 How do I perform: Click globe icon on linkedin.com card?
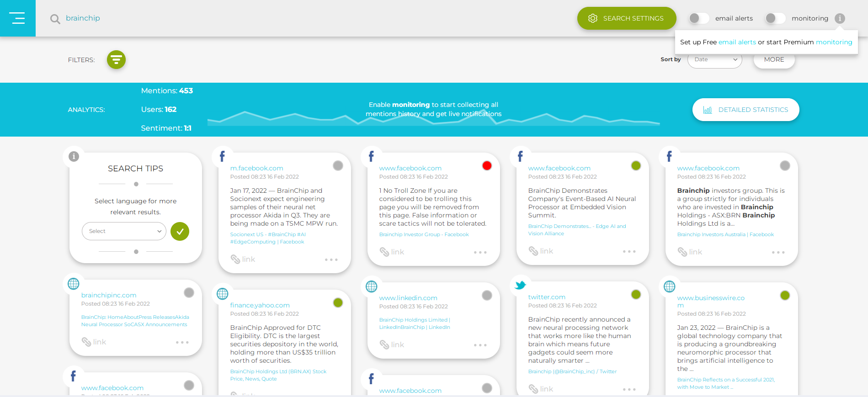pos(372,286)
